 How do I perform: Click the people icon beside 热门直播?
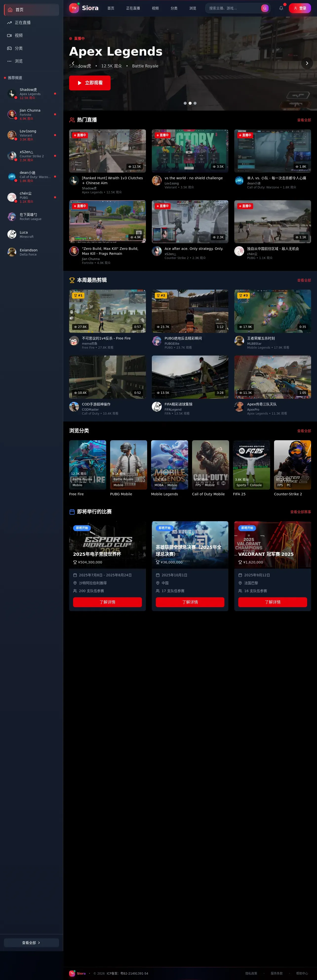click(72, 120)
